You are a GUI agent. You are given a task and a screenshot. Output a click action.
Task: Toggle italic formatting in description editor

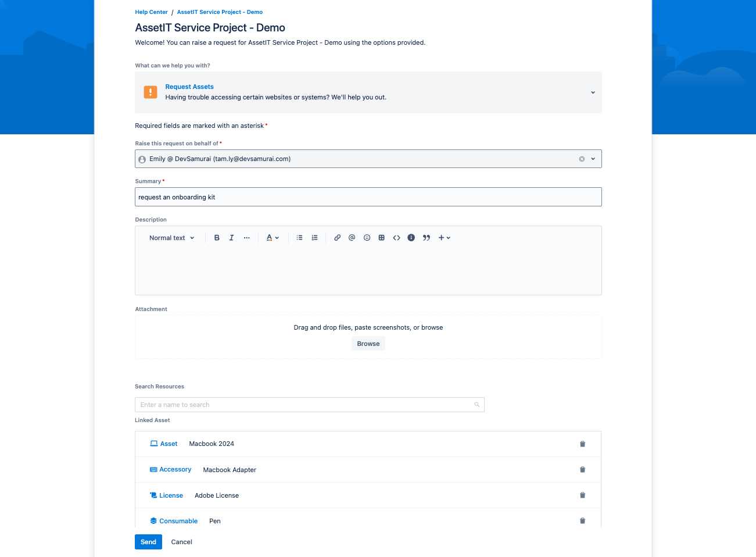231,238
